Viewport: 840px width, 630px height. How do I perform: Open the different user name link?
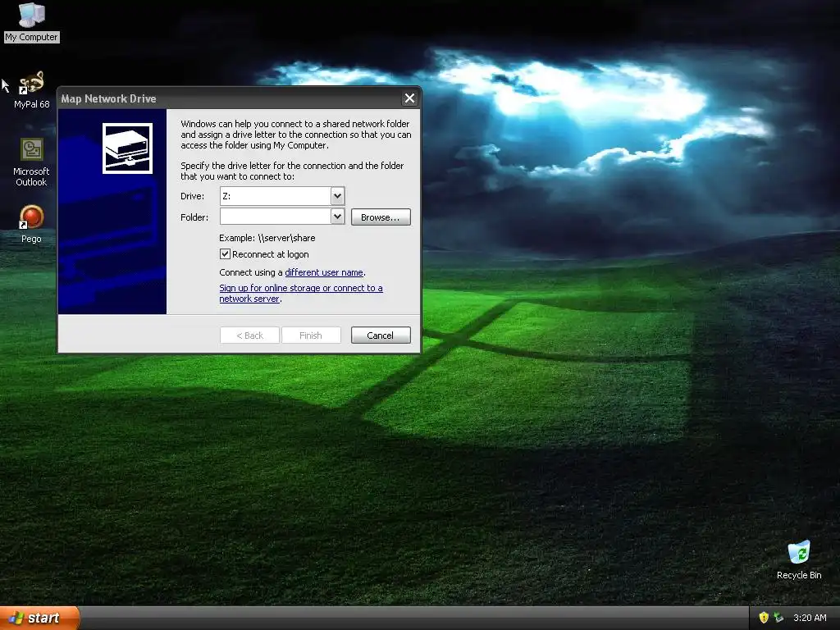(x=324, y=272)
